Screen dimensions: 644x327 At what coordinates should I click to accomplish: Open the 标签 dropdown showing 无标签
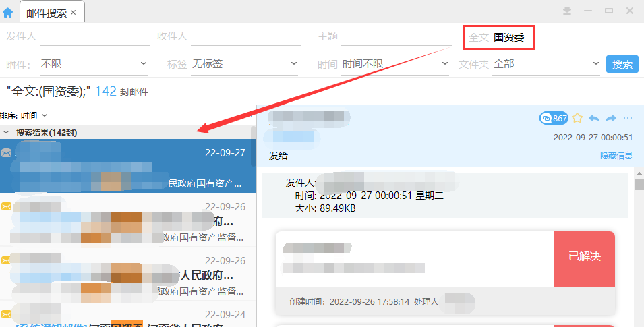[244, 64]
